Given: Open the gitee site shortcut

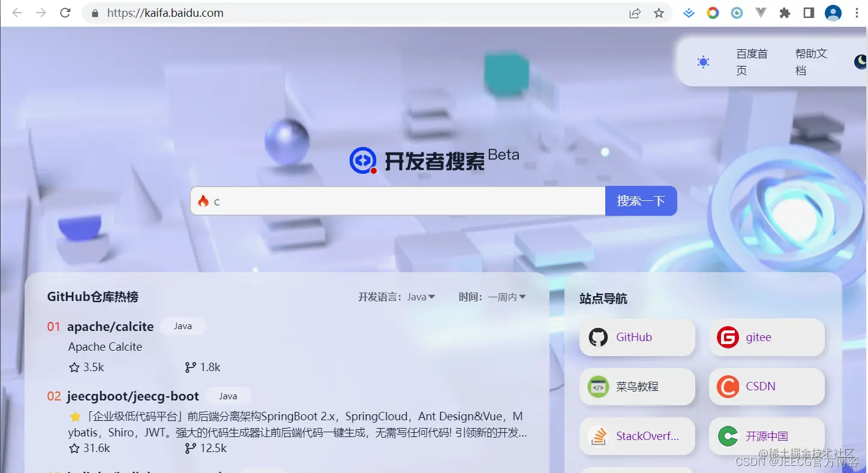Looking at the screenshot, I should pos(766,338).
